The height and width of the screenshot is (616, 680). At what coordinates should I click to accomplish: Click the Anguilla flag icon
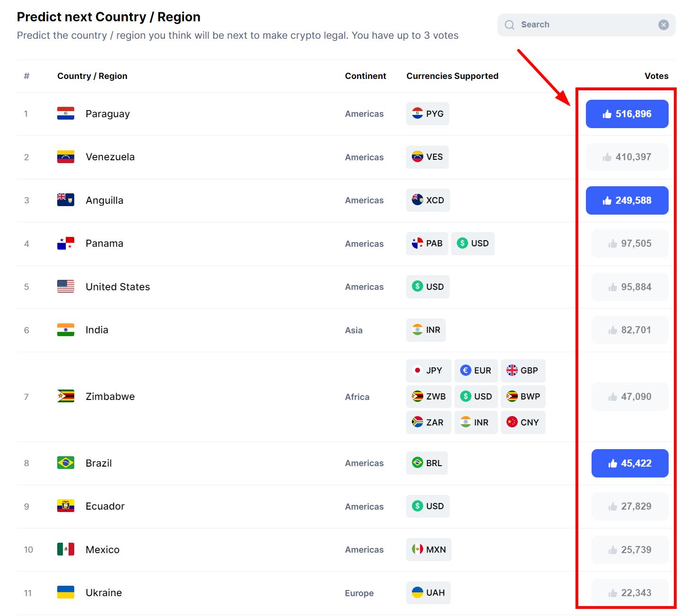pyautogui.click(x=66, y=200)
